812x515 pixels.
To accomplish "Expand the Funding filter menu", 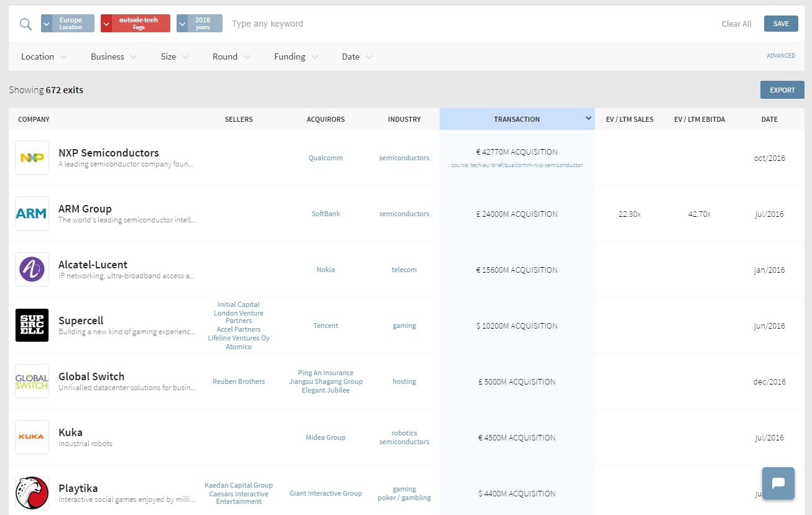I will (295, 57).
